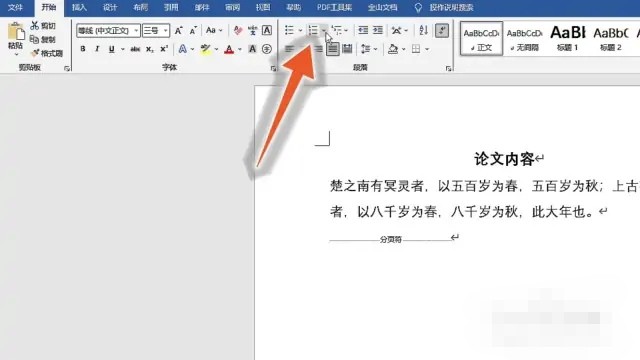The width and height of the screenshot is (640, 360).
Task: Decrease paragraph indent
Action: [x=363, y=30]
